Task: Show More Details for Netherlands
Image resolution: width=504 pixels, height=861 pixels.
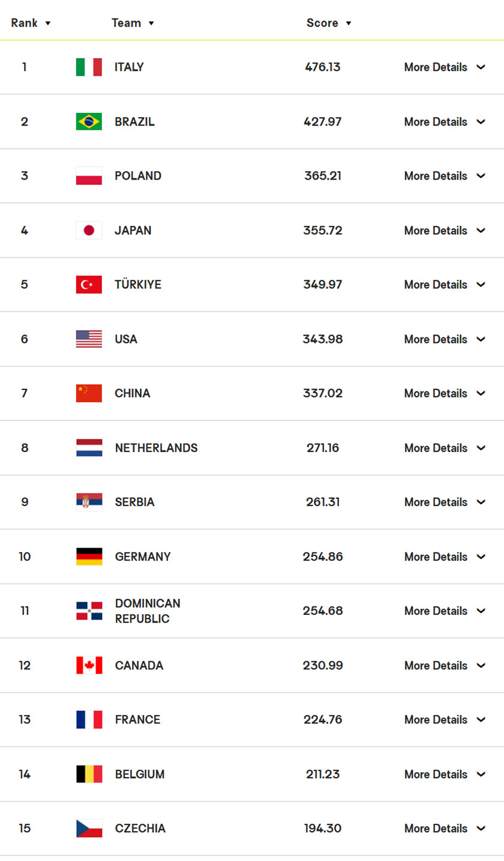Action: [x=444, y=448]
